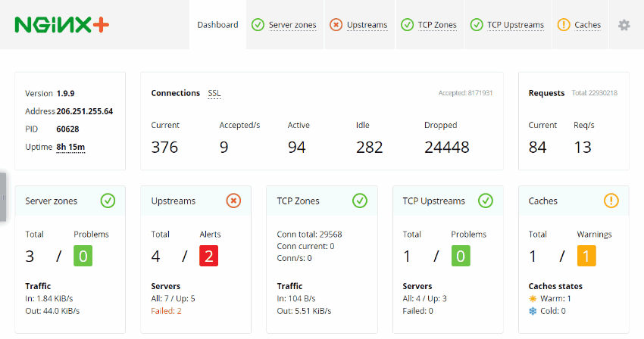Click green 0 Problems badge in Server zones

pyautogui.click(x=83, y=256)
